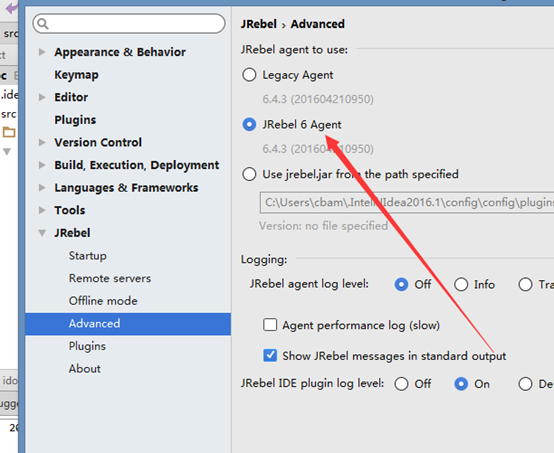This screenshot has width=554, height=453.
Task: Go to JRebel Remote servers page
Action: coord(110,278)
